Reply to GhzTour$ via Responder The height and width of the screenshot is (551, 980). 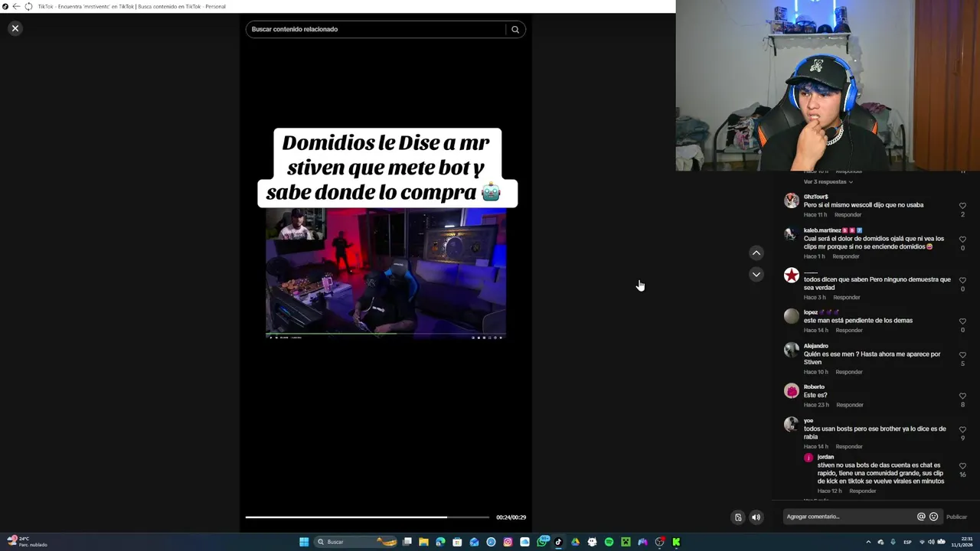[848, 215]
